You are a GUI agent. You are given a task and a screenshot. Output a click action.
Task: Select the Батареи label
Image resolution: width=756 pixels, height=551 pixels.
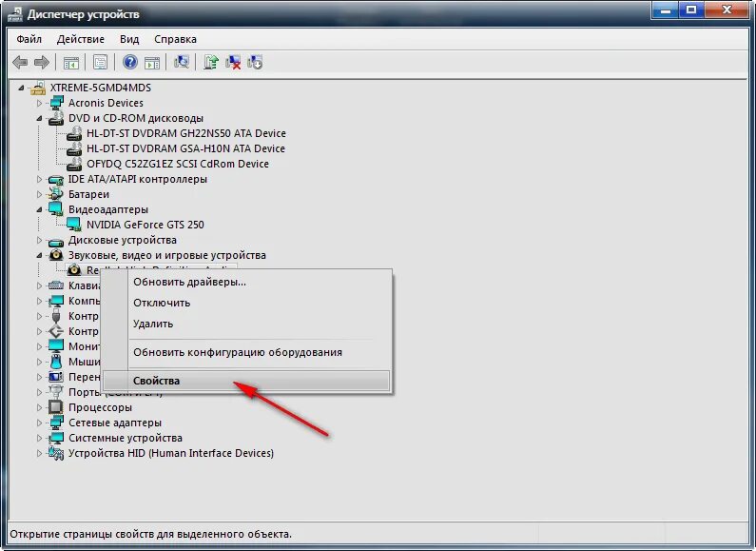pos(88,194)
